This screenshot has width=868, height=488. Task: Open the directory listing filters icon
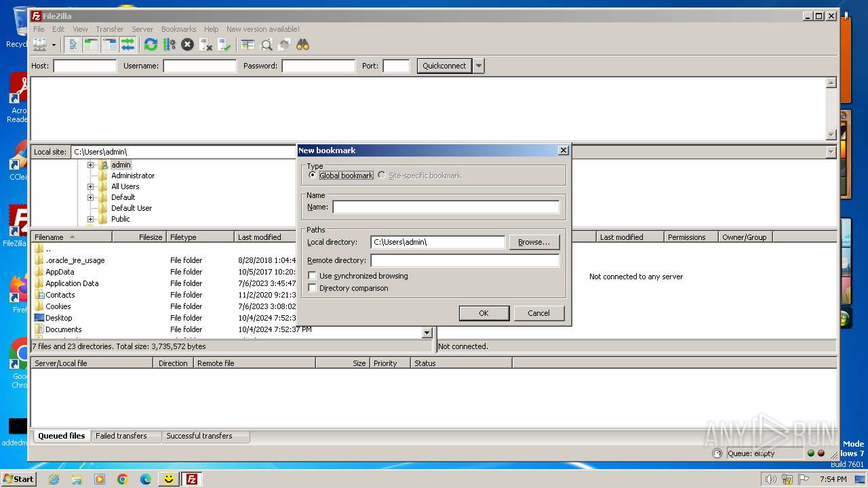248,45
